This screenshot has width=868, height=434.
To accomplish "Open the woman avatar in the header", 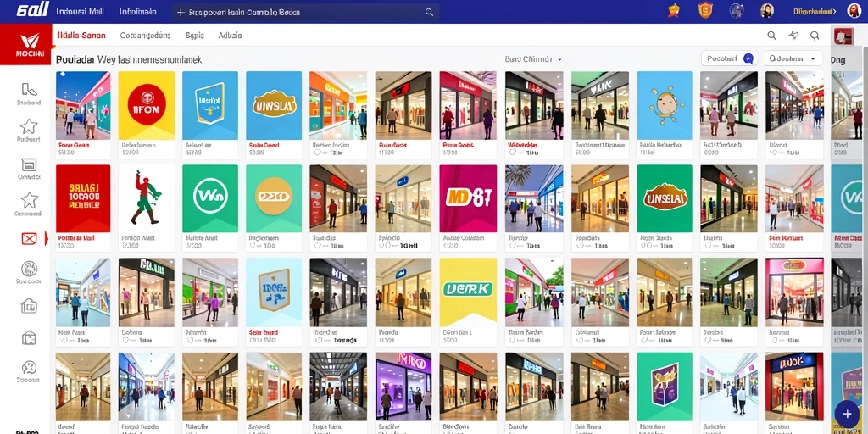I will tap(767, 10).
